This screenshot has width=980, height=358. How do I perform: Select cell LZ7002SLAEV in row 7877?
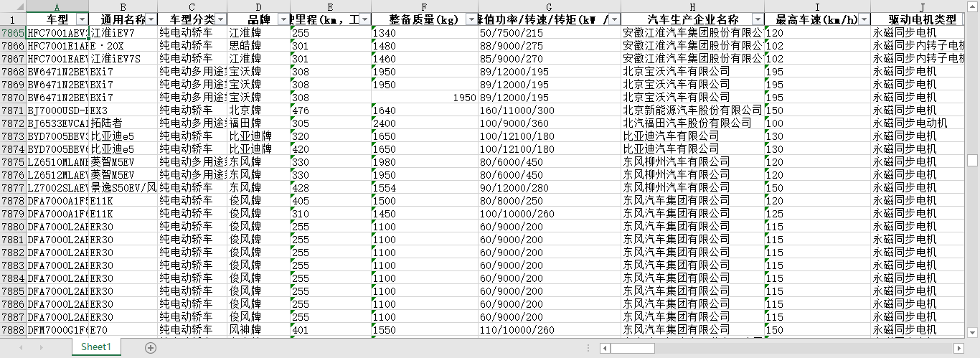tap(57, 187)
